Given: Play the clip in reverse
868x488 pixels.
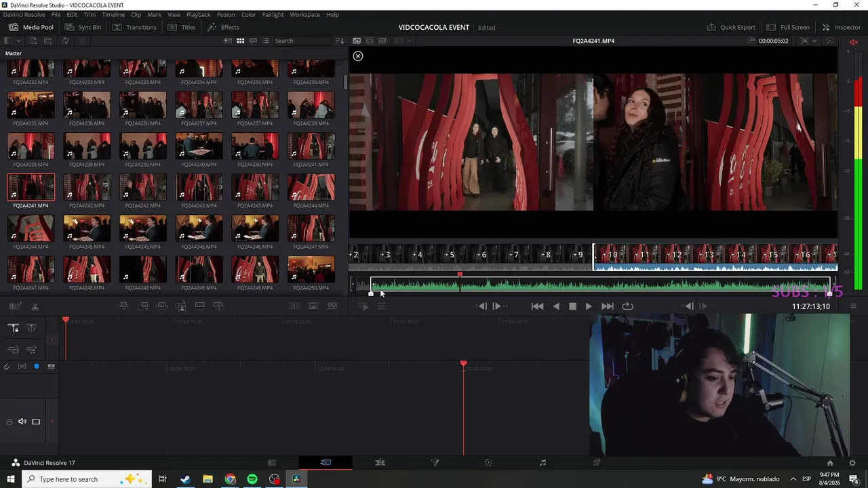Looking at the screenshot, I should (x=556, y=306).
